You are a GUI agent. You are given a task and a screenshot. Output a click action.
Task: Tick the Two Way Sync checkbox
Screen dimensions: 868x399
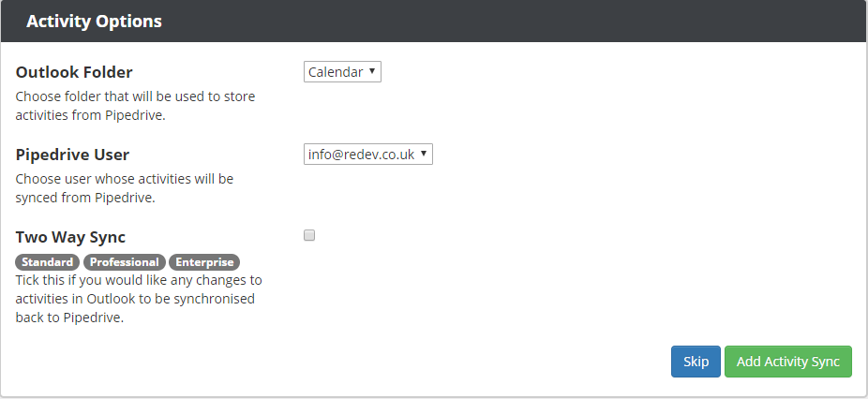[x=309, y=236]
